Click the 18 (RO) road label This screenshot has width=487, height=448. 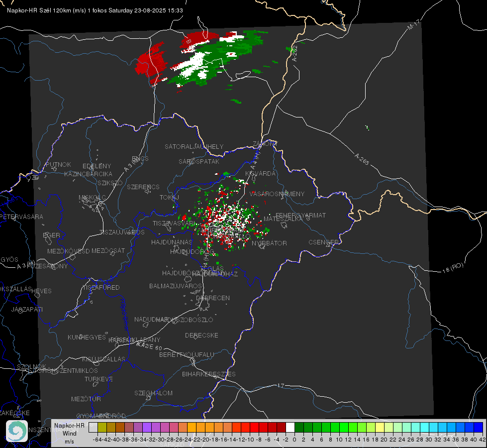click(x=453, y=268)
